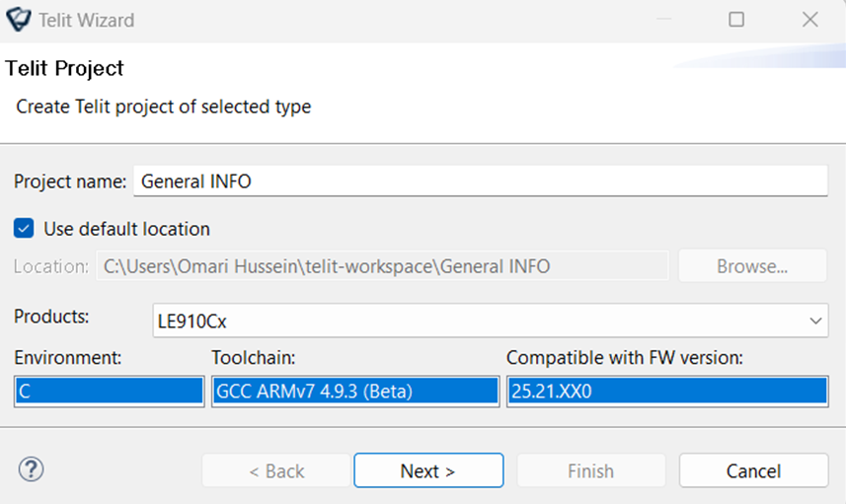Click the Cancel button

[x=754, y=470]
